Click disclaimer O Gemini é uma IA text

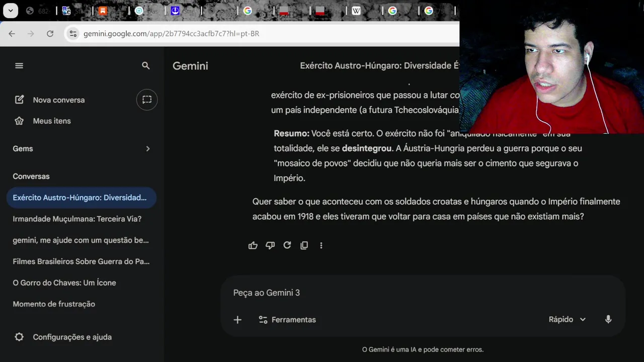tap(423, 349)
